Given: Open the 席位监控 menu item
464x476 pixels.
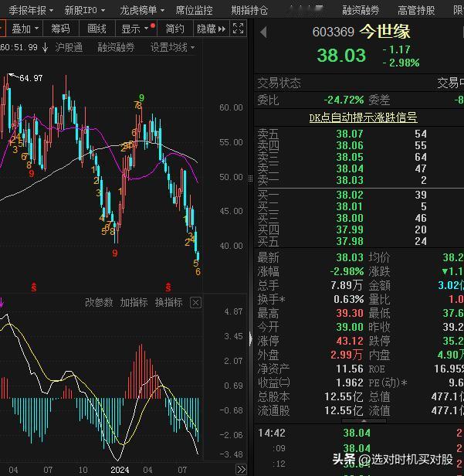Looking at the screenshot, I should pyautogui.click(x=194, y=10).
